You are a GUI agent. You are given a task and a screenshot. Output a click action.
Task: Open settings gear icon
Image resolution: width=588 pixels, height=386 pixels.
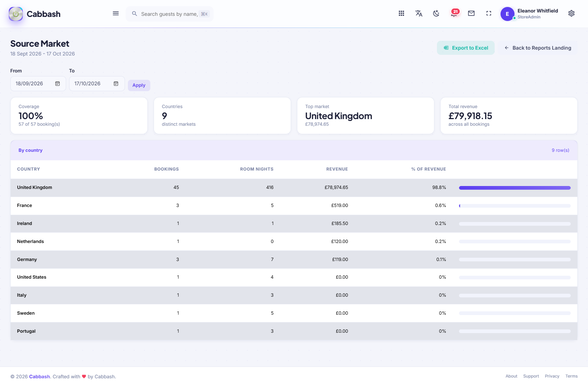coord(571,13)
